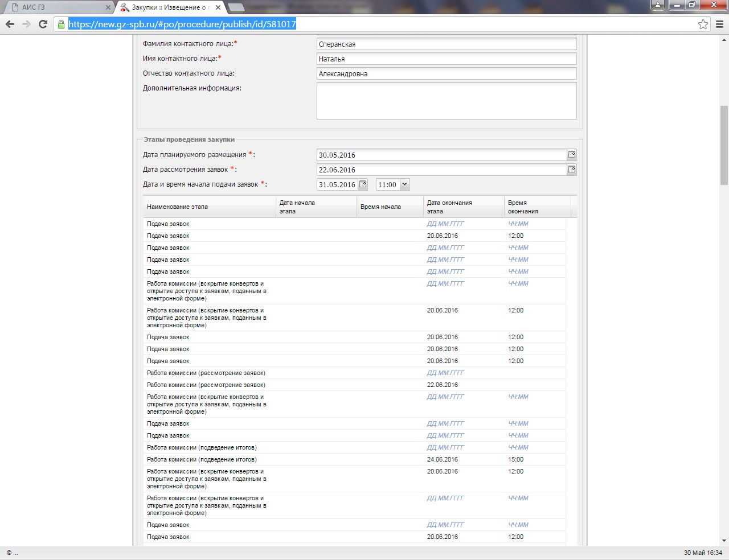Click the browser Back arrow

click(x=10, y=24)
